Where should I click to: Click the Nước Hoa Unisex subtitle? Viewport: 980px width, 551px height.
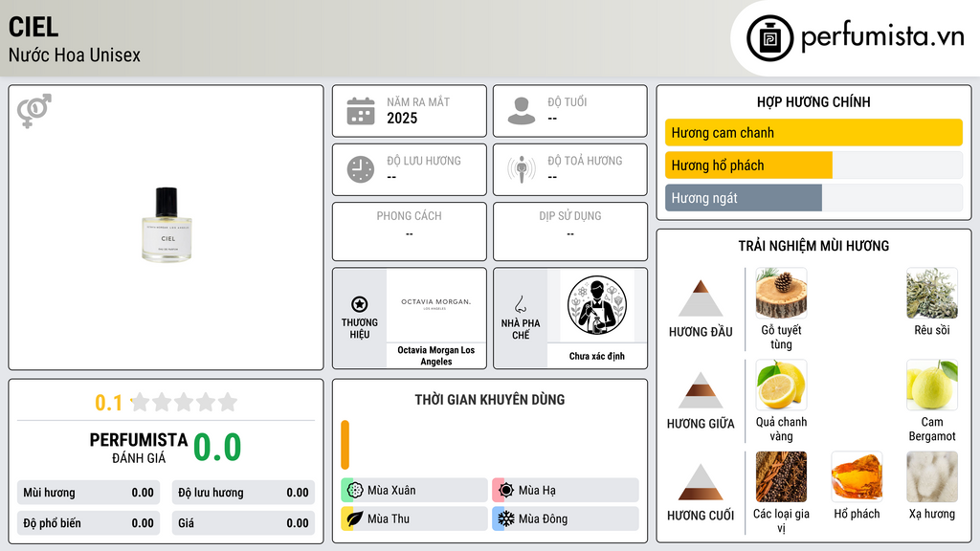click(x=75, y=55)
